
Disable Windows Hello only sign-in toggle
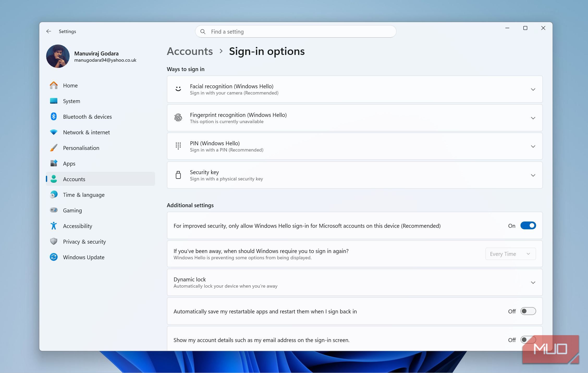(528, 226)
